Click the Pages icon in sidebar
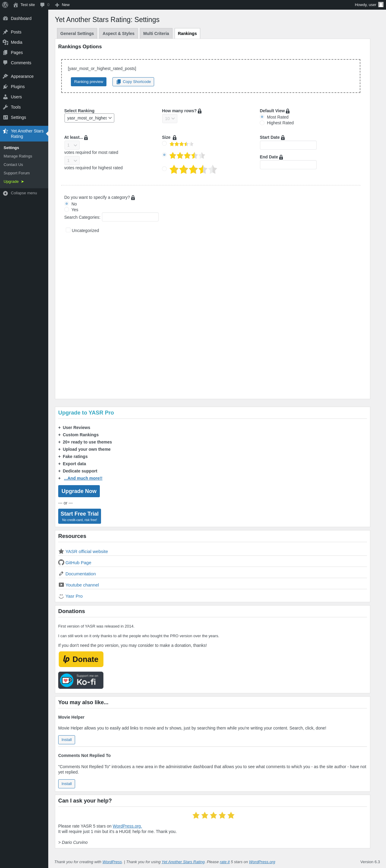This screenshot has width=386, height=868. click(5, 52)
